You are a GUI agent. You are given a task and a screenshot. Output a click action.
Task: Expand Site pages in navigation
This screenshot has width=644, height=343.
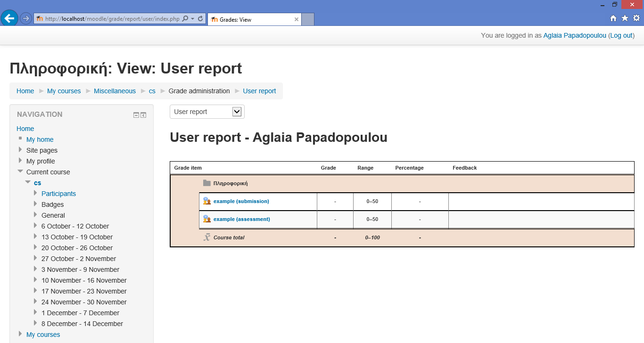click(x=20, y=150)
